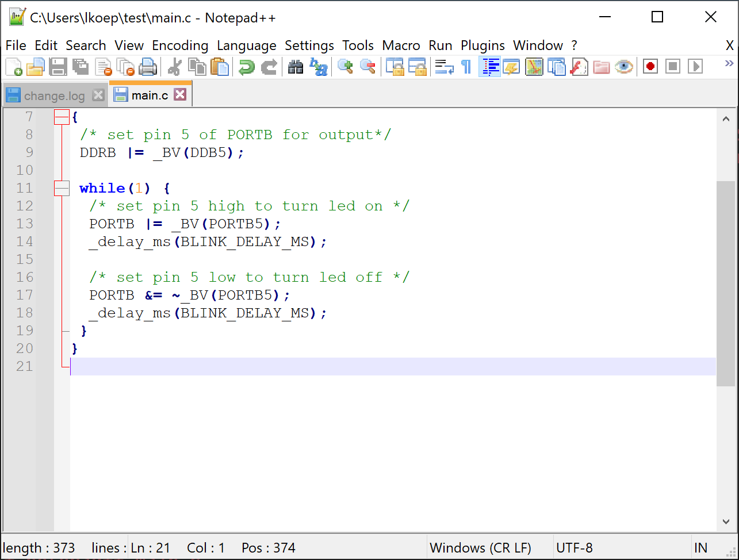Show the Function List panel icon
This screenshot has height=560, width=739.
pyautogui.click(x=579, y=67)
